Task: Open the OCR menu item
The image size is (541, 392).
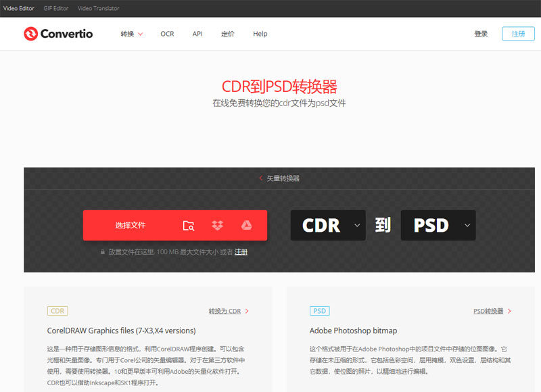Action: point(167,34)
